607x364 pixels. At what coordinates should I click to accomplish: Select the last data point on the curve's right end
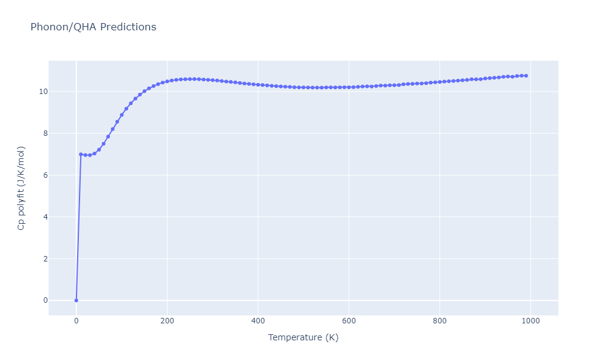(x=526, y=76)
